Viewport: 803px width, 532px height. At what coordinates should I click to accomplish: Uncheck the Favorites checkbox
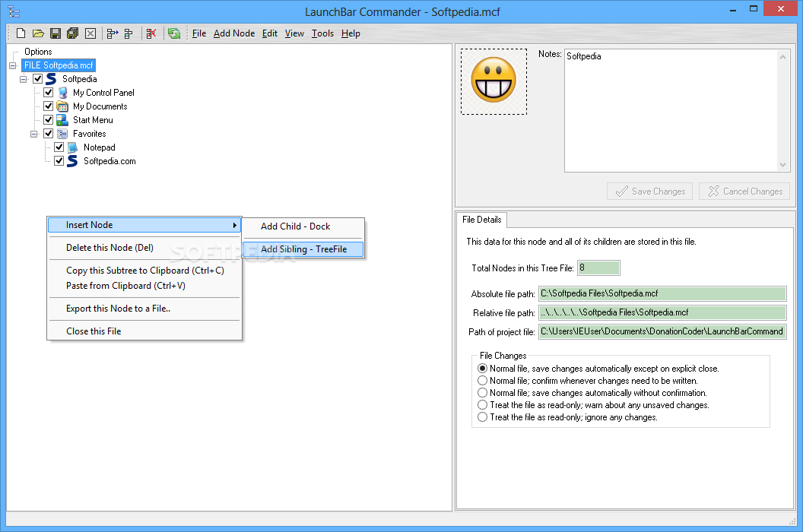(49, 134)
